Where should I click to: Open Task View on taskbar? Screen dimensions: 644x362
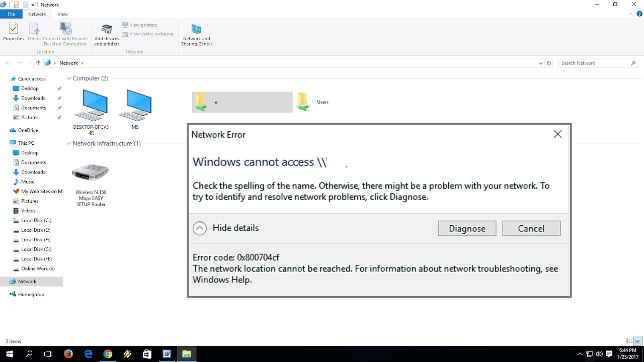coord(48,354)
